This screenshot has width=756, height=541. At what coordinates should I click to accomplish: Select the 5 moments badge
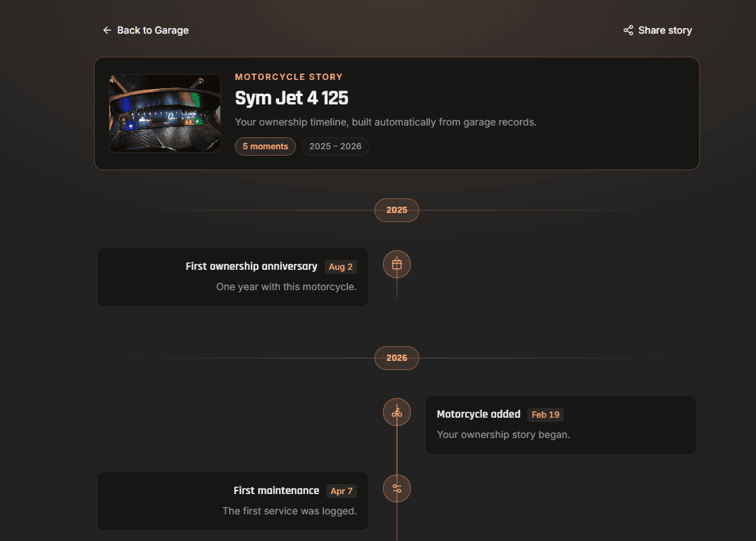pos(265,146)
